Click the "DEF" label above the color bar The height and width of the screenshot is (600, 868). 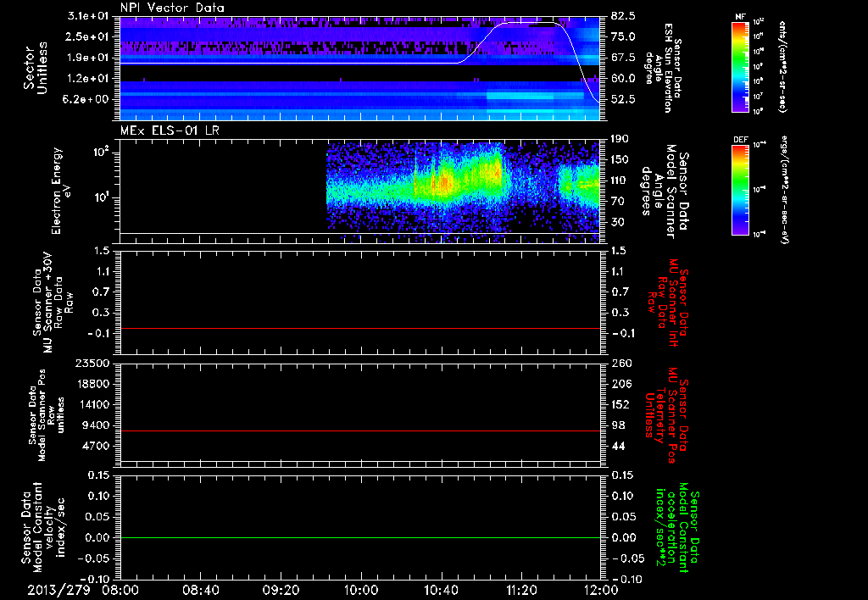[741, 140]
